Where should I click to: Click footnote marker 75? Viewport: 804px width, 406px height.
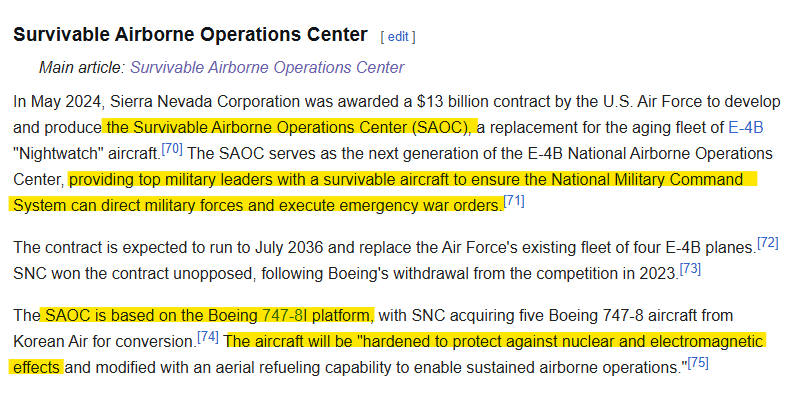tap(698, 363)
